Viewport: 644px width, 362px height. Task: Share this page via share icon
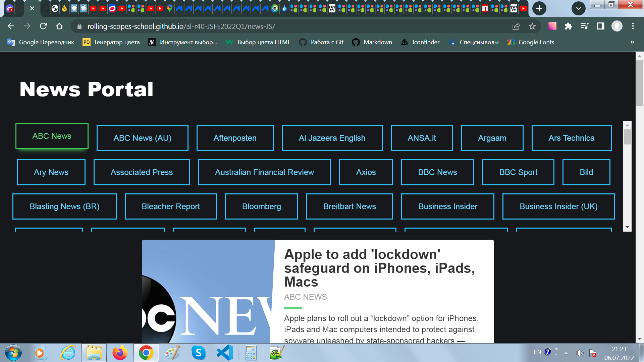coord(516,26)
